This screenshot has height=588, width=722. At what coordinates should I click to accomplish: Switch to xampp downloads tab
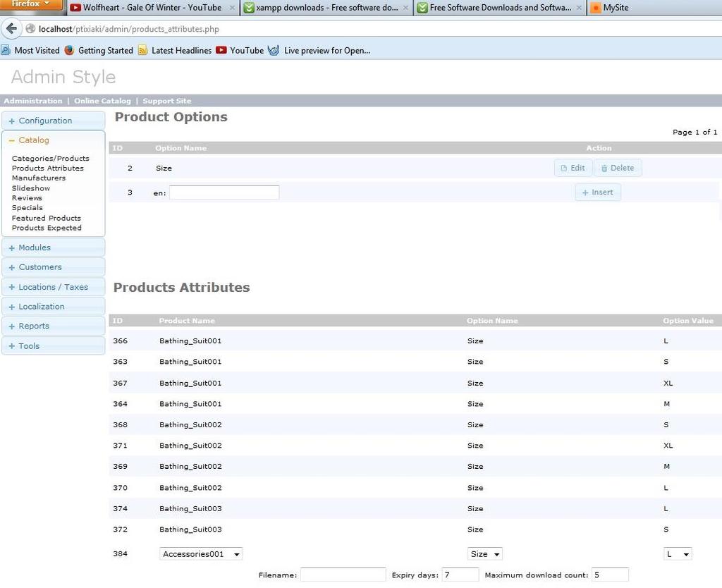[326, 8]
